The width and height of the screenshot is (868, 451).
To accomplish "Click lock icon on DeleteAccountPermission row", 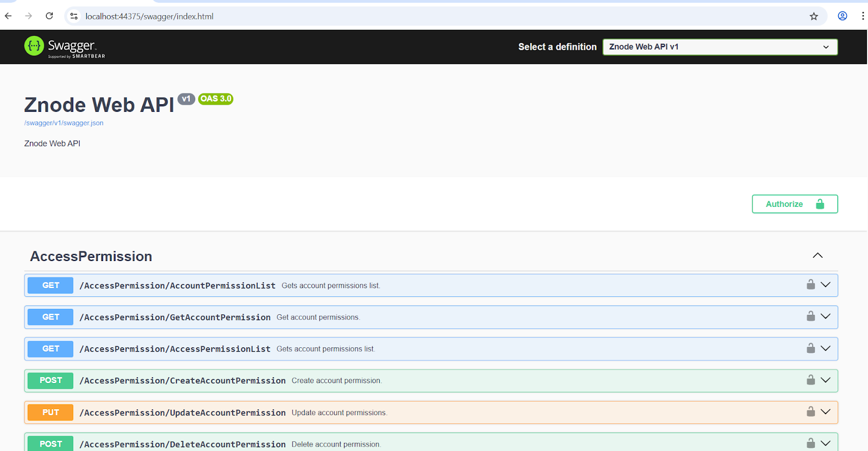I will [x=810, y=443].
